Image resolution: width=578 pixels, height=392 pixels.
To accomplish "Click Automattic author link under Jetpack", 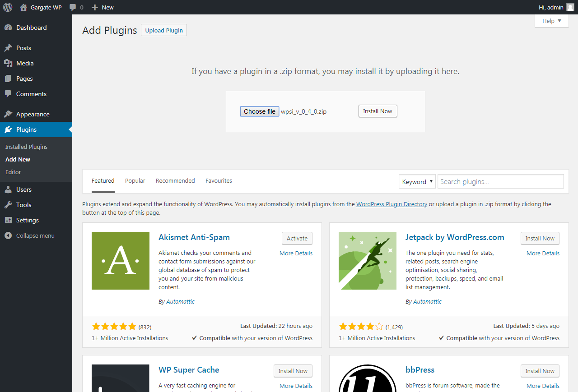I will tap(427, 301).
